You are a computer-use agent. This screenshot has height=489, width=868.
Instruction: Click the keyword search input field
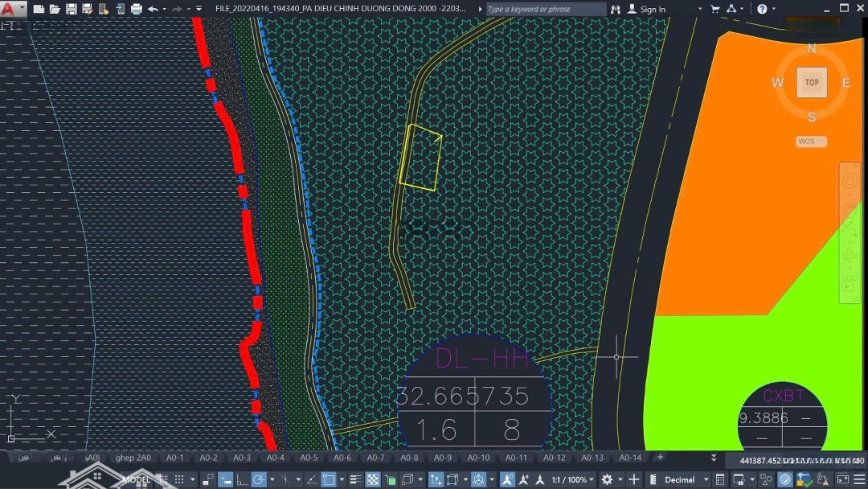point(545,9)
